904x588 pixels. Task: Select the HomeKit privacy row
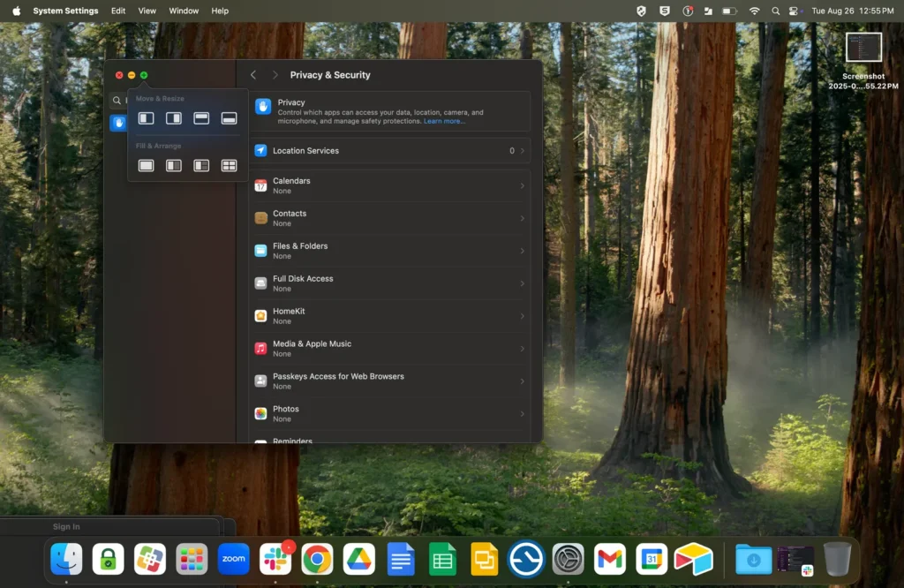(389, 316)
